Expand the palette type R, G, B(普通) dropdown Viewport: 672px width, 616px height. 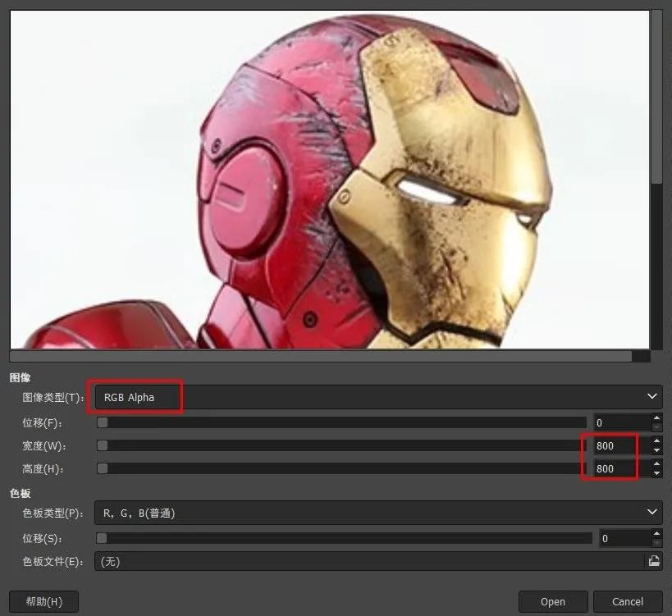[378, 513]
